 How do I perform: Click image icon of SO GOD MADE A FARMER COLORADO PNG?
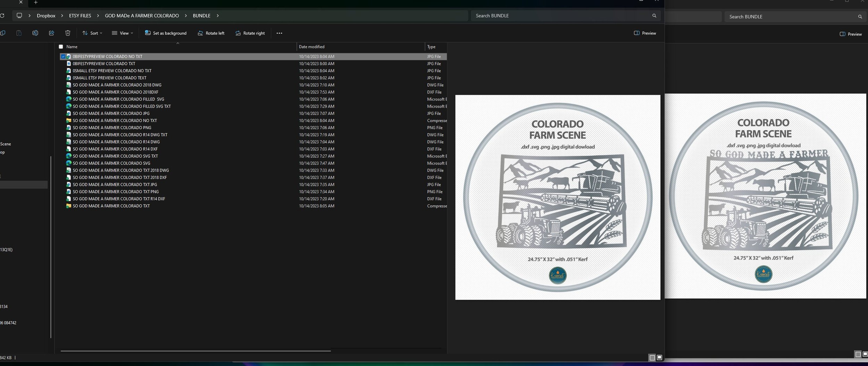coord(69,128)
